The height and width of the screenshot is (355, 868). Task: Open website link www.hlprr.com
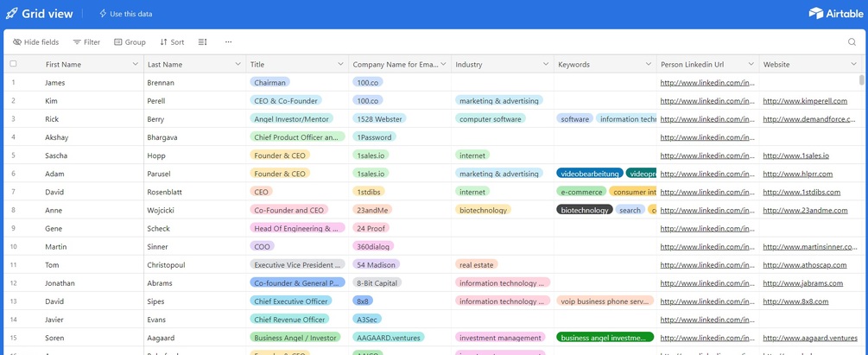(x=798, y=174)
